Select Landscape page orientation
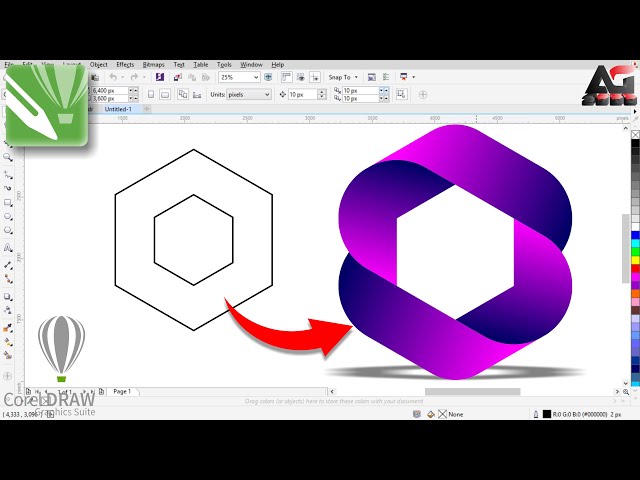 (x=165, y=94)
